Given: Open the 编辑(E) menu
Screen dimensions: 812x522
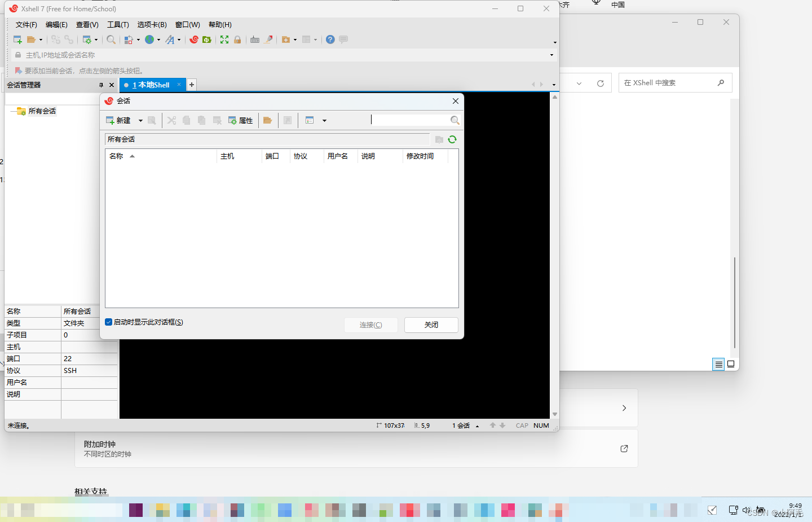Looking at the screenshot, I should (56, 25).
